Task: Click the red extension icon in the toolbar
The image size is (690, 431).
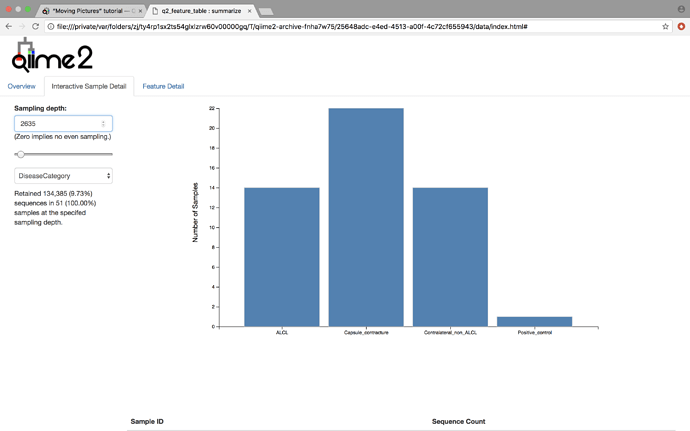Action: click(x=681, y=27)
